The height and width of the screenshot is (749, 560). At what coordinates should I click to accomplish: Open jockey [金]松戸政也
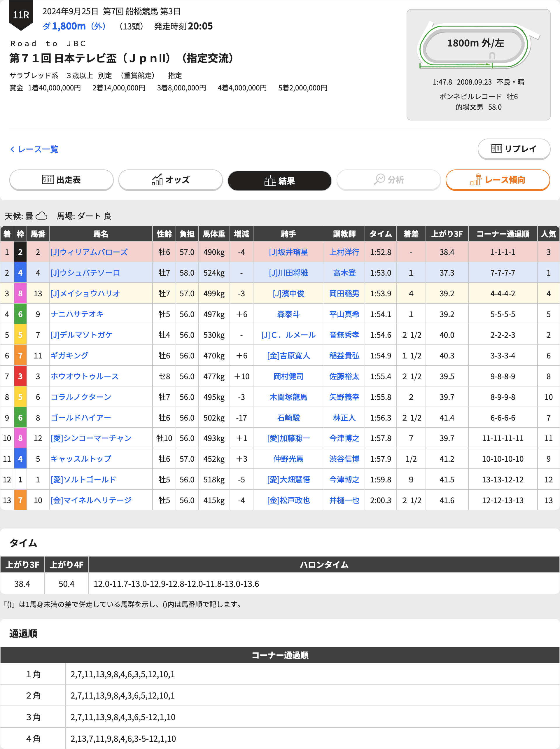tap(288, 500)
